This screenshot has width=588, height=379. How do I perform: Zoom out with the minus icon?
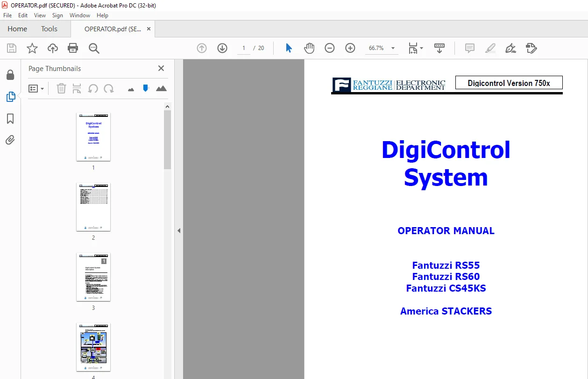330,48
